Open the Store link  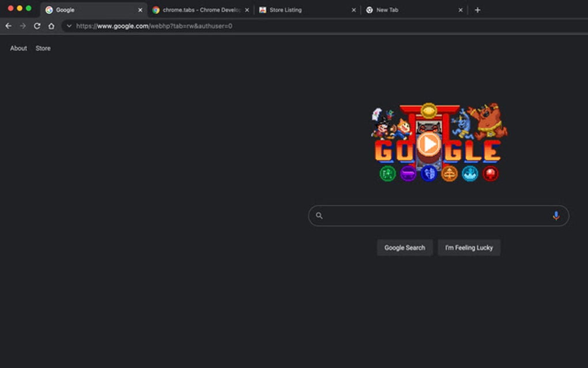(x=43, y=48)
